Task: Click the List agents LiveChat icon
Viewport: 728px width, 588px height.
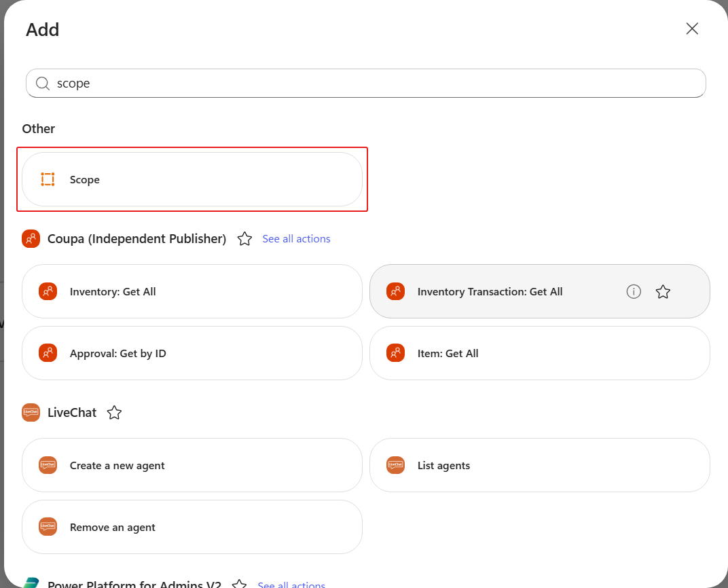Action: click(395, 465)
